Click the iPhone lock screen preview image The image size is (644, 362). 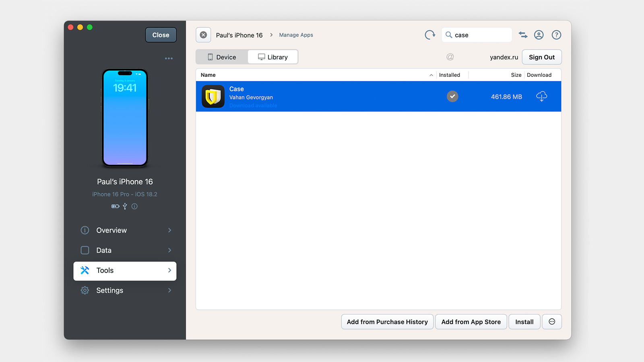[125, 118]
